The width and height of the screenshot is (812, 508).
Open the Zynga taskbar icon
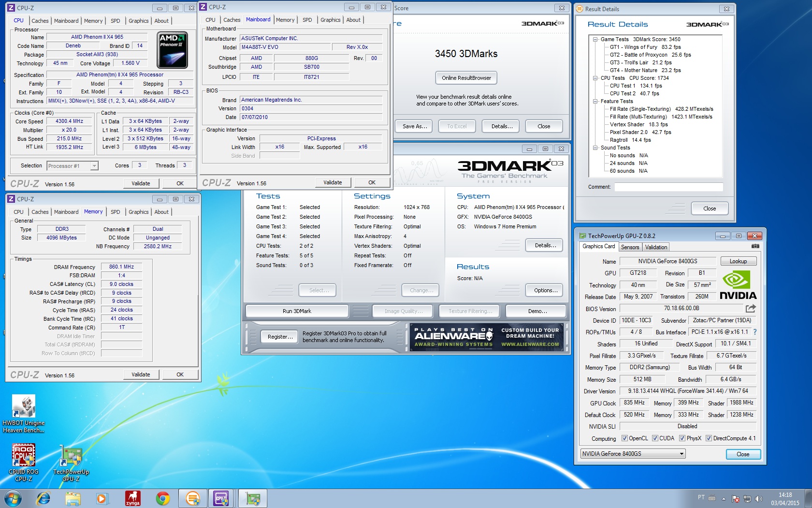(x=132, y=498)
